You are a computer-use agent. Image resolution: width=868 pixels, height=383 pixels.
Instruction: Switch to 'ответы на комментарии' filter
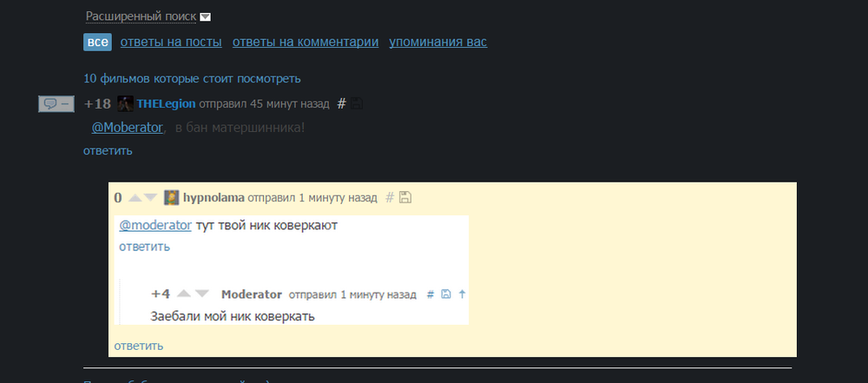306,43
